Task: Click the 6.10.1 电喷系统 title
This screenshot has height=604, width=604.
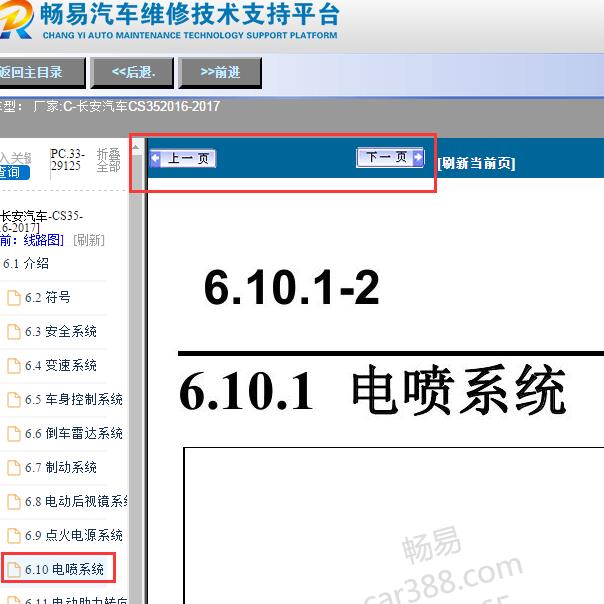Action: coord(372,390)
